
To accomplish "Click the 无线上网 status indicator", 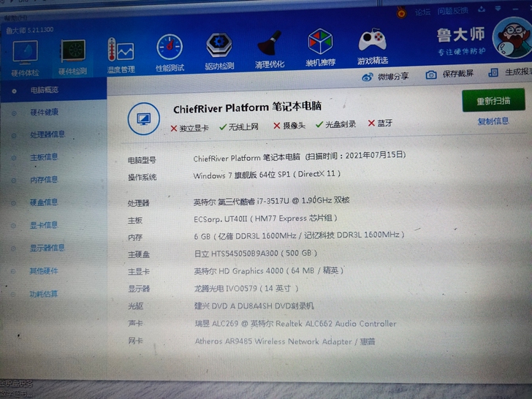I will point(239,127).
